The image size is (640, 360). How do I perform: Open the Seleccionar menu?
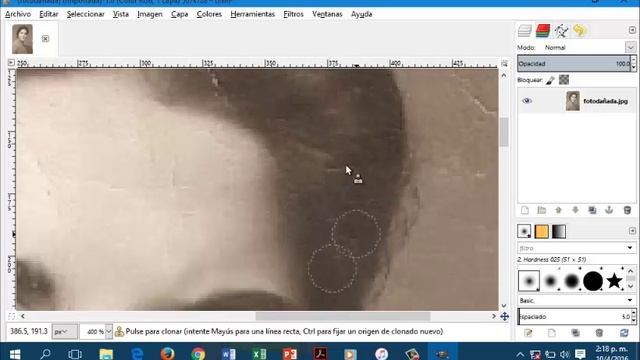coord(86,14)
